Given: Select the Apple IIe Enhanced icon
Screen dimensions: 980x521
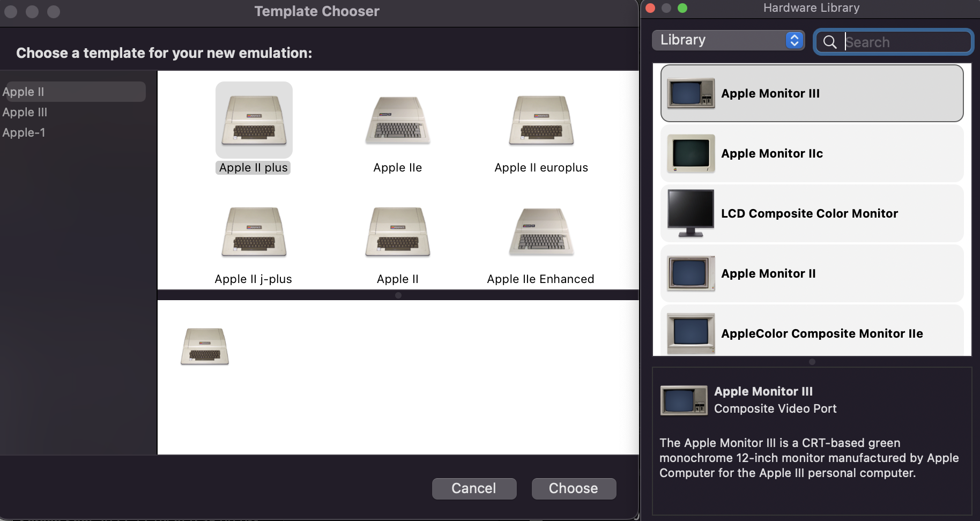Looking at the screenshot, I should [541, 232].
